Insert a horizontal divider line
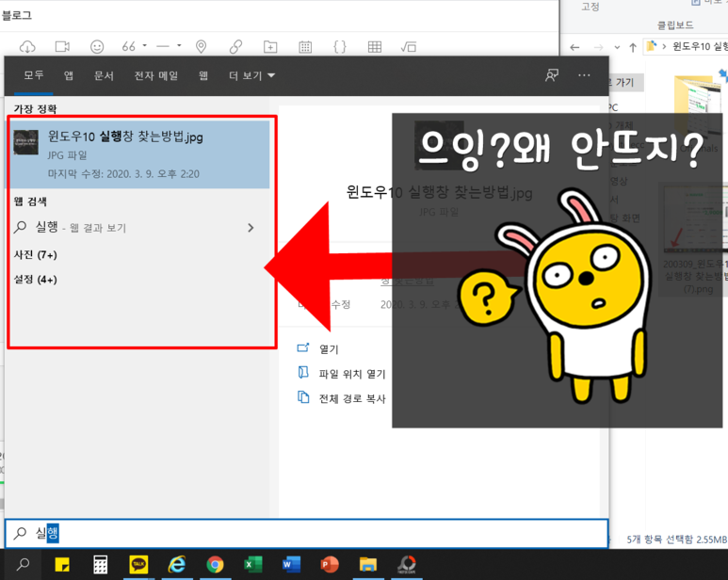This screenshot has width=728, height=580. pyautogui.click(x=163, y=46)
